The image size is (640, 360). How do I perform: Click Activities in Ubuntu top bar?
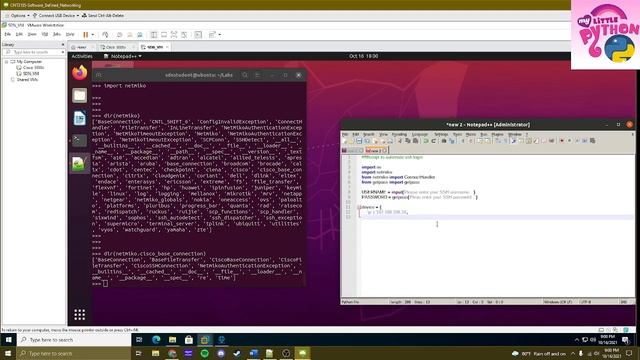tap(82, 56)
